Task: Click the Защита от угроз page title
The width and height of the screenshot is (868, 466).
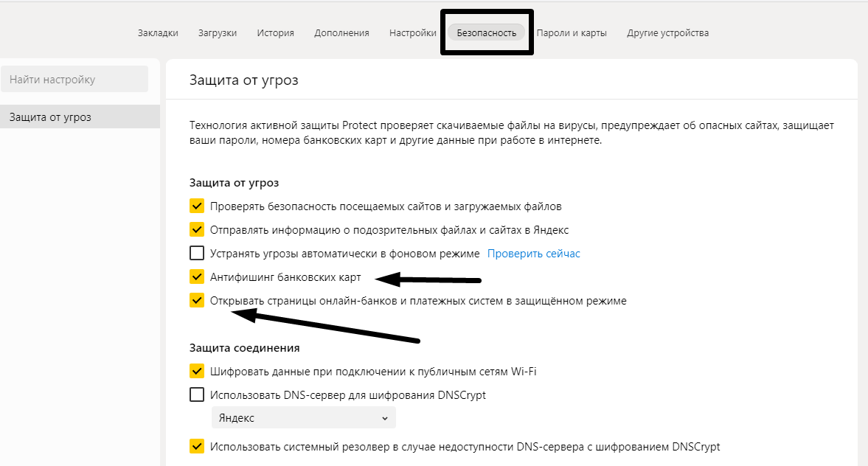Action: click(243, 80)
